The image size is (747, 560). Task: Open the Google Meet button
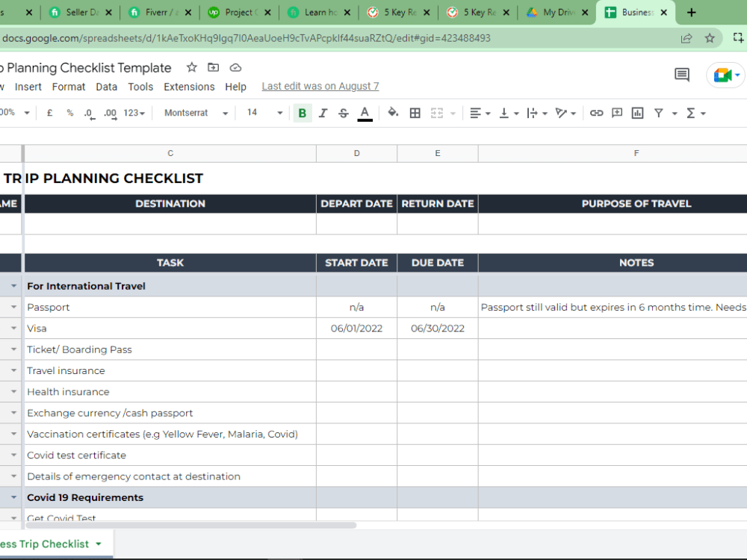click(727, 75)
